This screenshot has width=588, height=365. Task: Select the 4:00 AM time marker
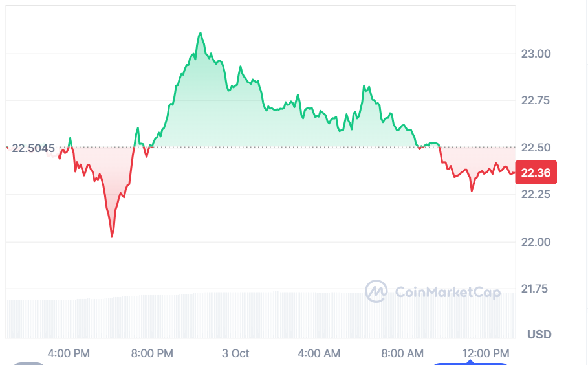(319, 353)
